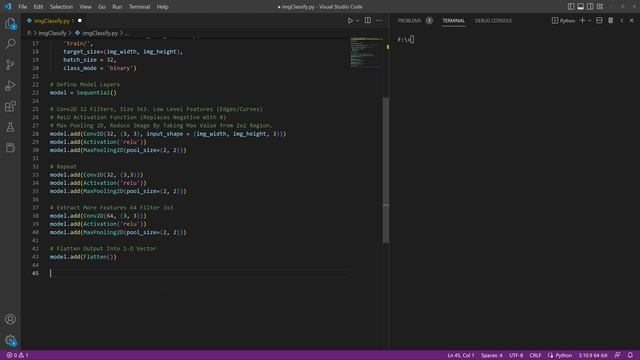Split the terminal panel
The width and height of the screenshot is (640, 360).
coord(599,20)
